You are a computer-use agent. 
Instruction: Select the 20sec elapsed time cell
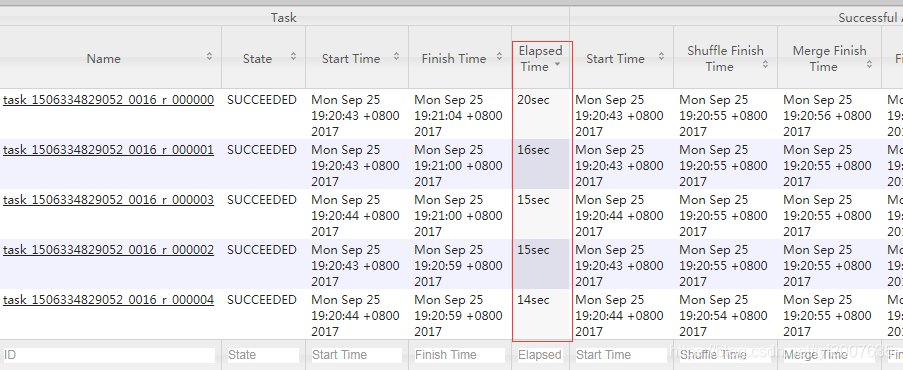tap(541, 114)
